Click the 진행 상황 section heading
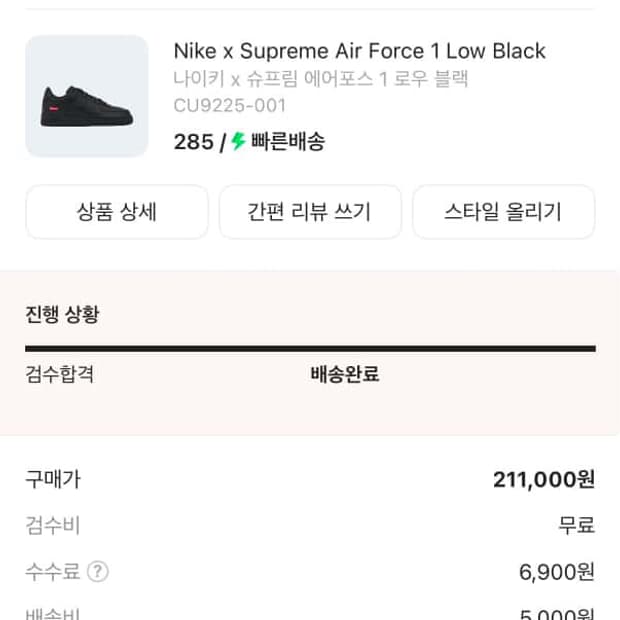This screenshot has height=620, width=620. coord(62,315)
